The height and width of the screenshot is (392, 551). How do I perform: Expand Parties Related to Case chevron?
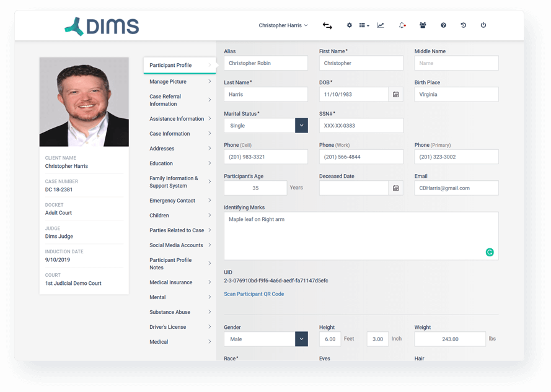click(x=209, y=230)
